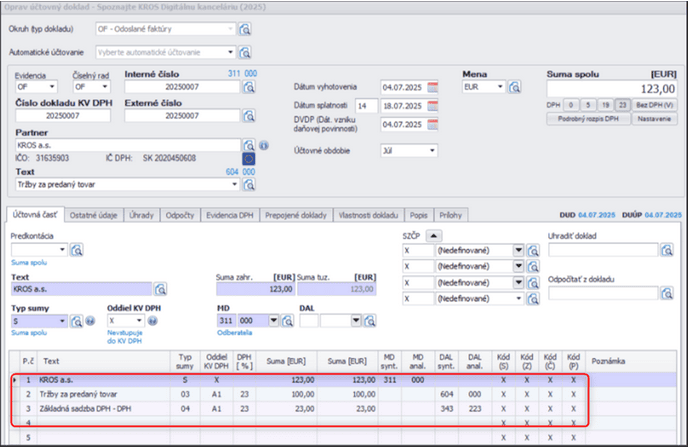
Task: Select the 19 DPH rate toggle
Action: coord(605,104)
